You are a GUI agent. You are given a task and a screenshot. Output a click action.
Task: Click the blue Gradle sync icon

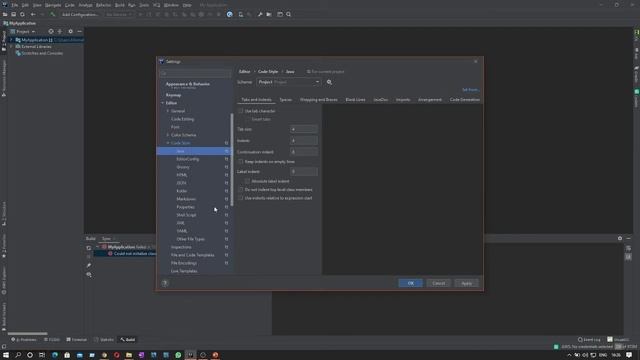[x=229, y=14]
